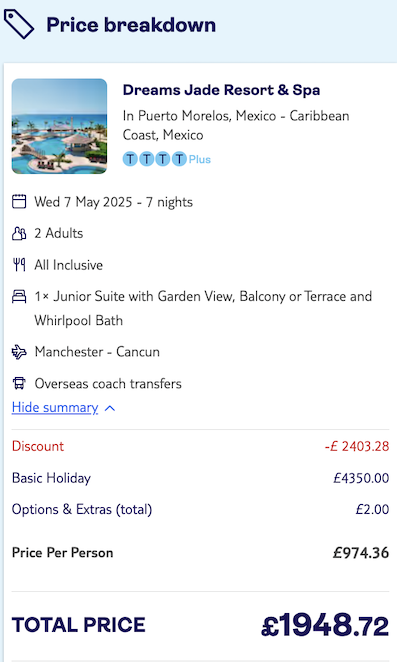Click the Options & Extras (total) label
397x662 pixels.
(x=82, y=509)
